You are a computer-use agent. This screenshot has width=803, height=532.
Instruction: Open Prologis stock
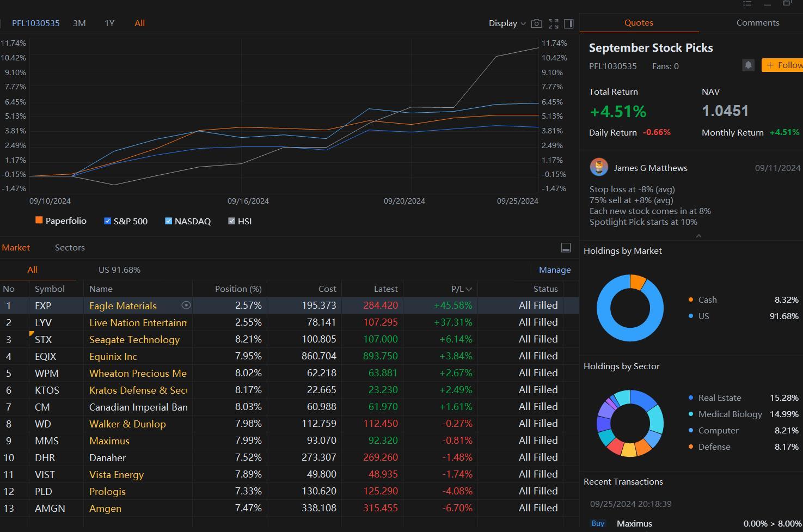[x=107, y=492]
